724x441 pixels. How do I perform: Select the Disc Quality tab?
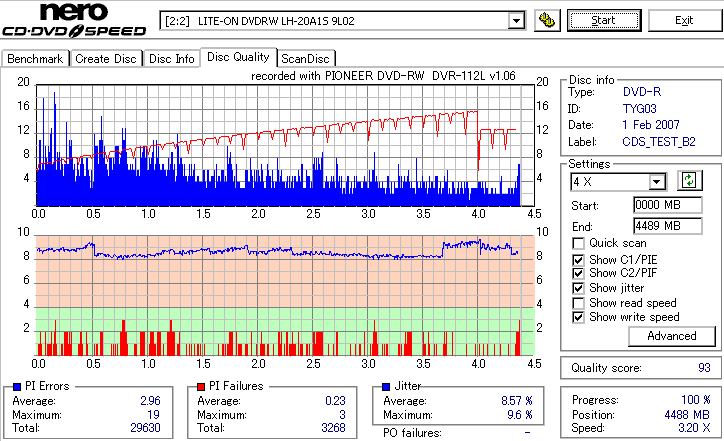click(x=238, y=57)
